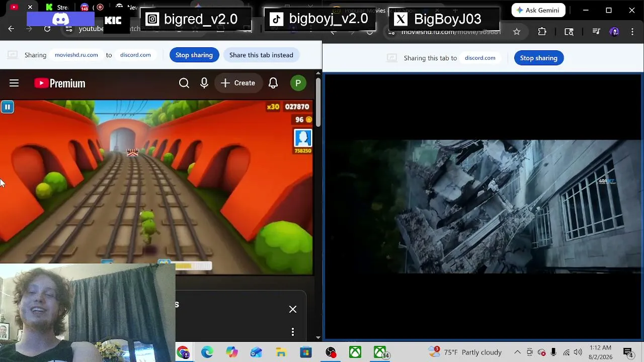The image size is (644, 362).
Task: Click the microphone tray icon
Action: [553, 352]
